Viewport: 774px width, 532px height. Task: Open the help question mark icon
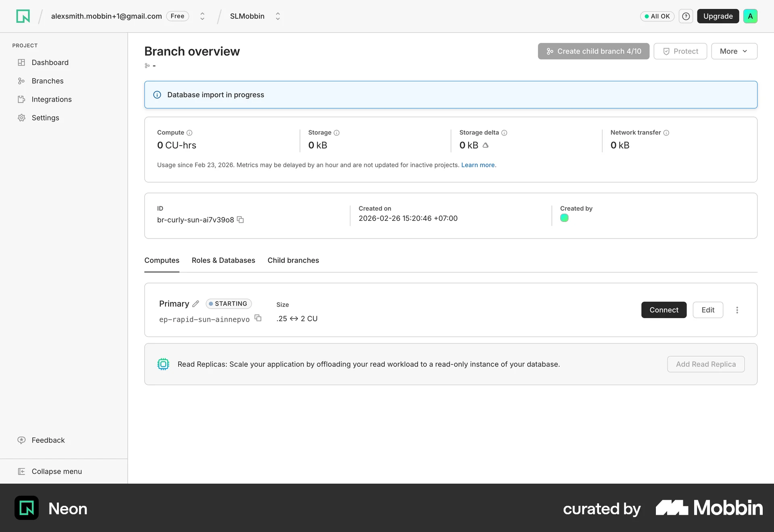pyautogui.click(x=686, y=16)
